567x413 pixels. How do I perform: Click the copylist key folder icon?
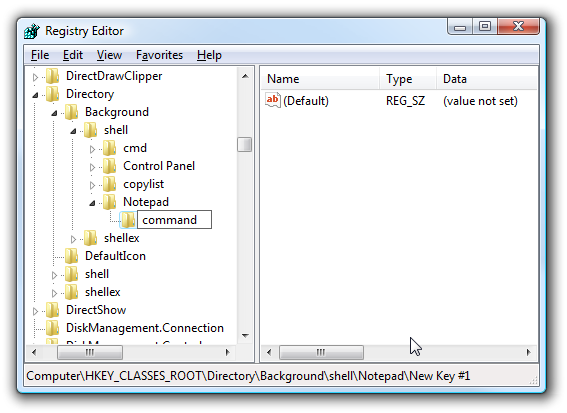tap(110, 184)
